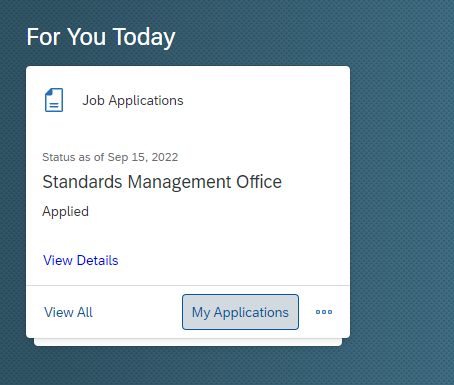Show all job applications via View All

pyautogui.click(x=68, y=312)
